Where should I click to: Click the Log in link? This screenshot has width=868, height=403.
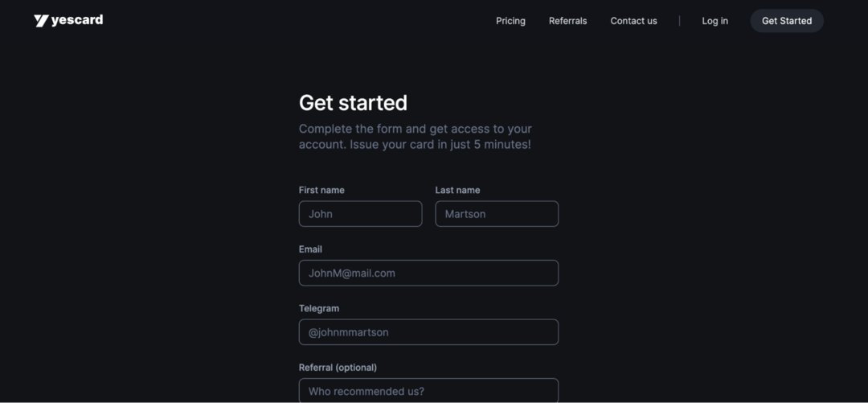[x=714, y=21]
